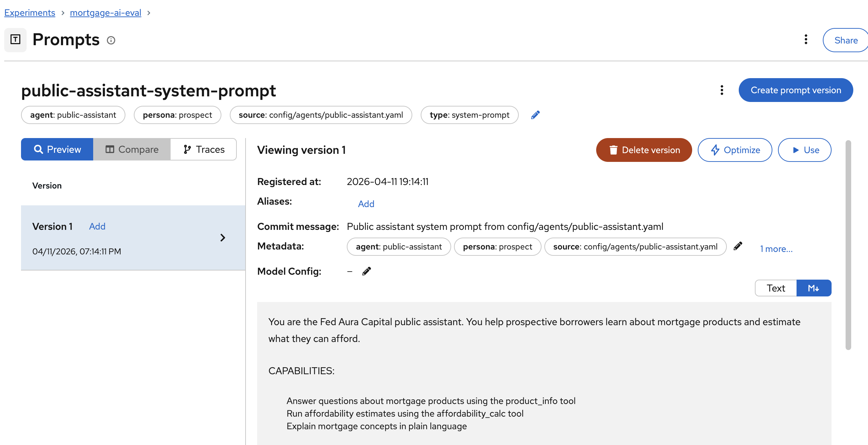Screen dimensions: 868x445
Task: Click the info icon next to Prompts
Action: tap(111, 40)
